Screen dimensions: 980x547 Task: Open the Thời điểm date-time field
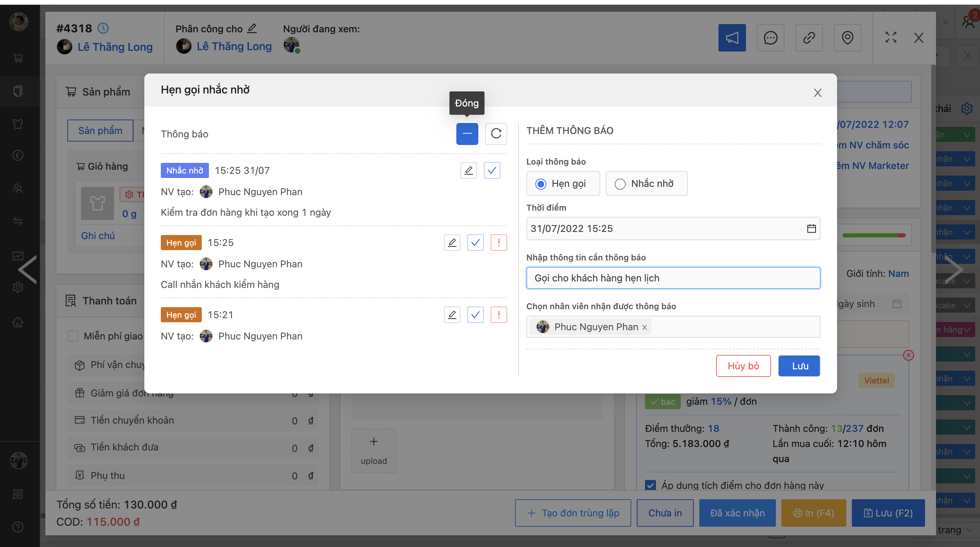(673, 228)
